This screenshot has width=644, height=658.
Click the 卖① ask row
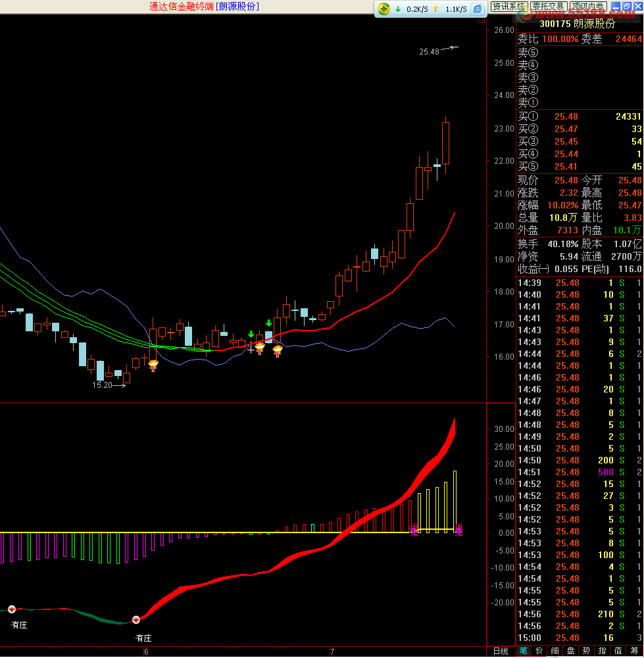click(x=580, y=103)
